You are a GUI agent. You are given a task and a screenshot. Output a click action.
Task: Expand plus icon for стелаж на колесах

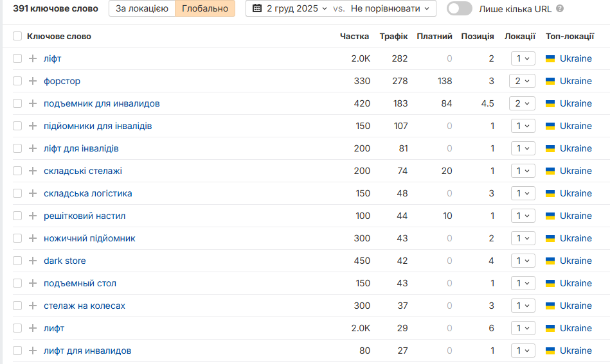[33, 306]
